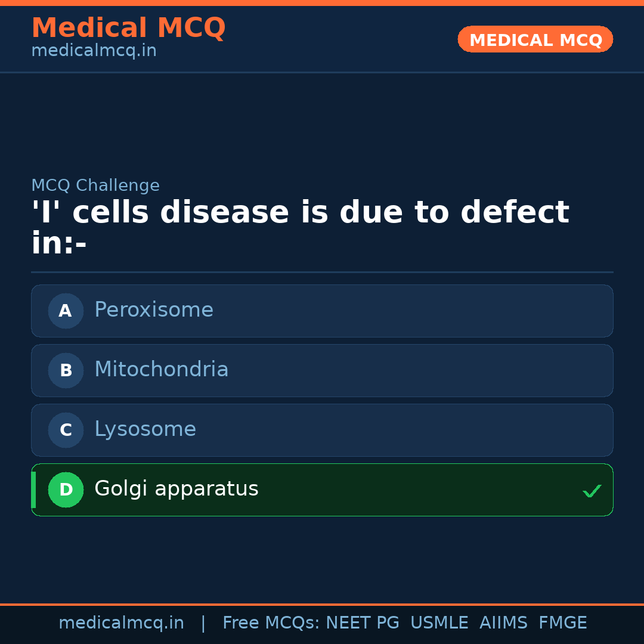Image resolution: width=644 pixels, height=644 pixels.
Task: Click the divider line below the question
Action: point(322,273)
